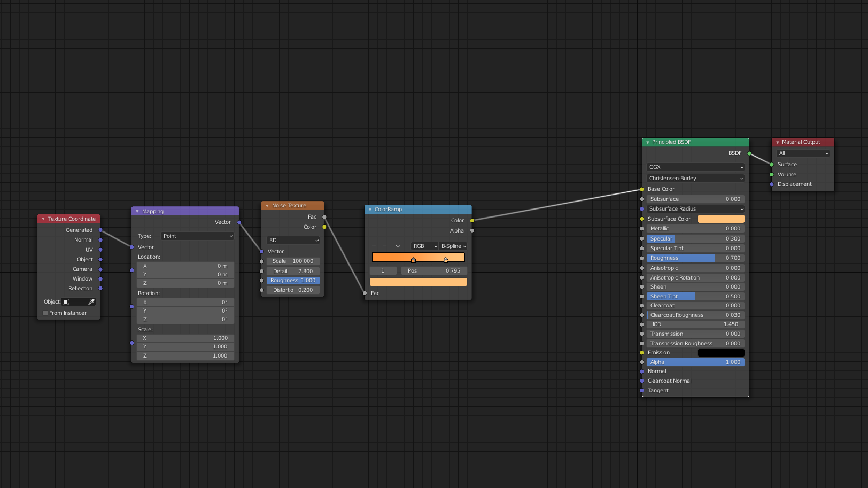This screenshot has height=488, width=868.
Task: Click Mapping Location X field
Action: 185,266
